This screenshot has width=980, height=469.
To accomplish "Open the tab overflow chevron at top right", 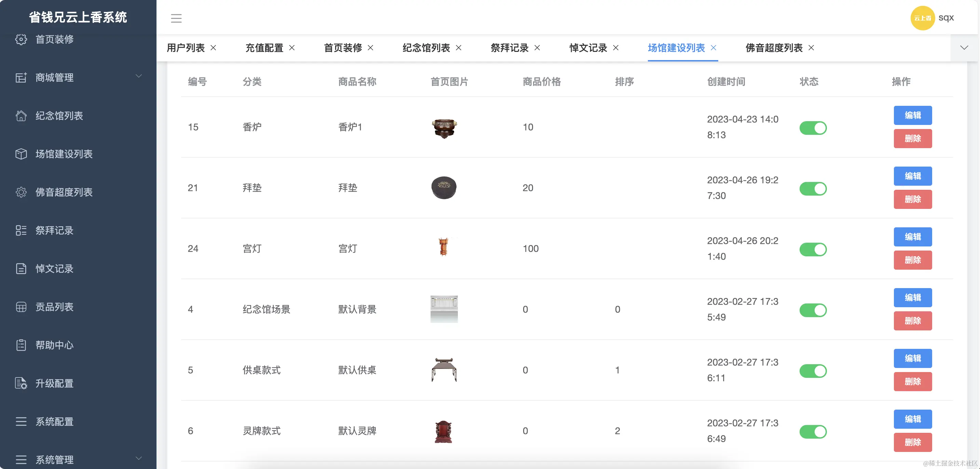I will (x=964, y=48).
